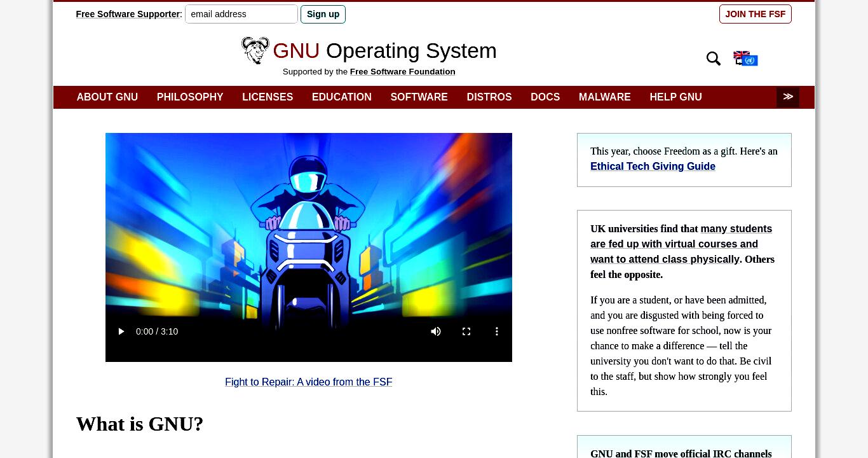This screenshot has width=868, height=458.
Task: Follow the Free Software Foundation link
Action: pos(403,72)
